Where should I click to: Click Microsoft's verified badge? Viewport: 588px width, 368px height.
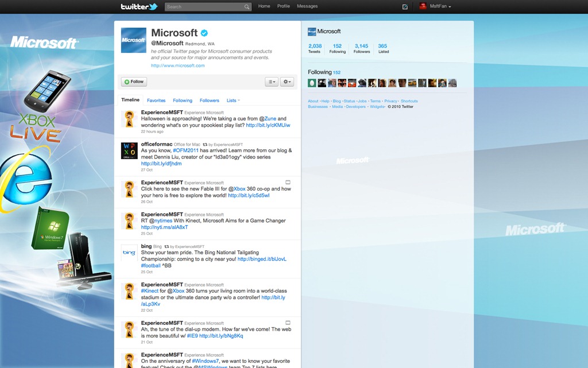(x=204, y=33)
